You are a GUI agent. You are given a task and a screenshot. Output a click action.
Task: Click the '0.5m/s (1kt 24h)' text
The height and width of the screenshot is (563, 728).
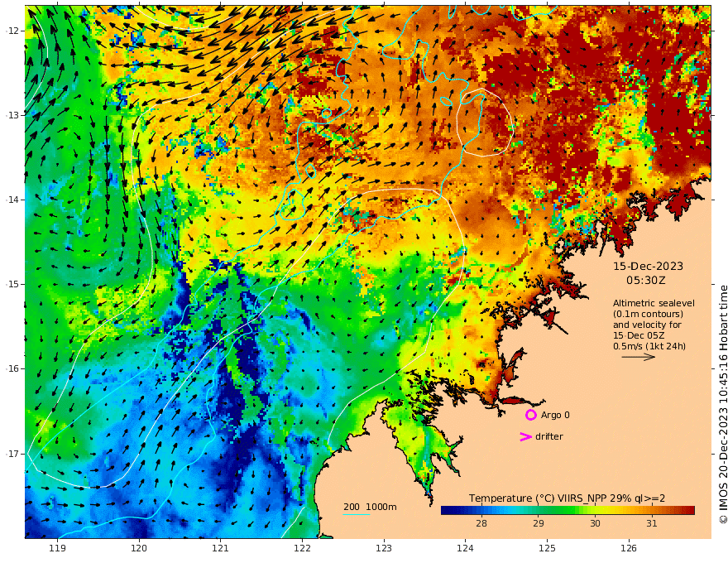click(649, 346)
